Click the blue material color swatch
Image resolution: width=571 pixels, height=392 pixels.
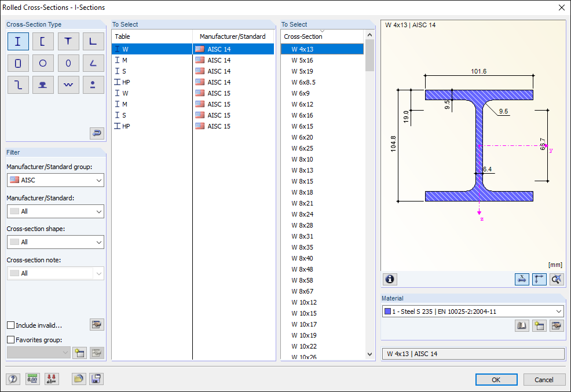pyautogui.click(x=388, y=312)
